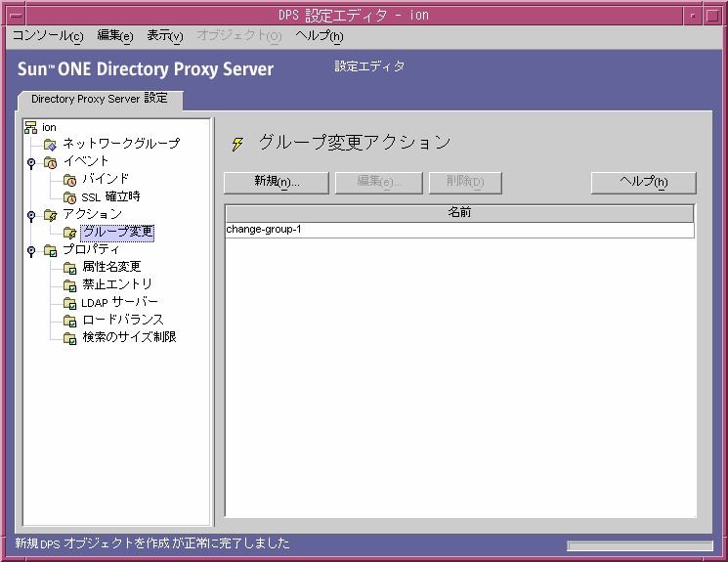Click the lightning bolt icon beside グループ変更アクション
Viewport: 728px width, 562px height.
point(237,144)
